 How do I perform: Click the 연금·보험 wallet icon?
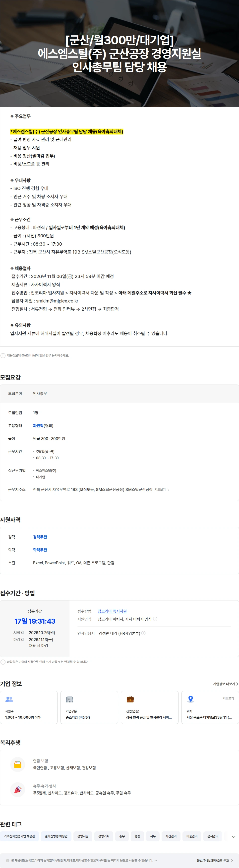point(18,765)
